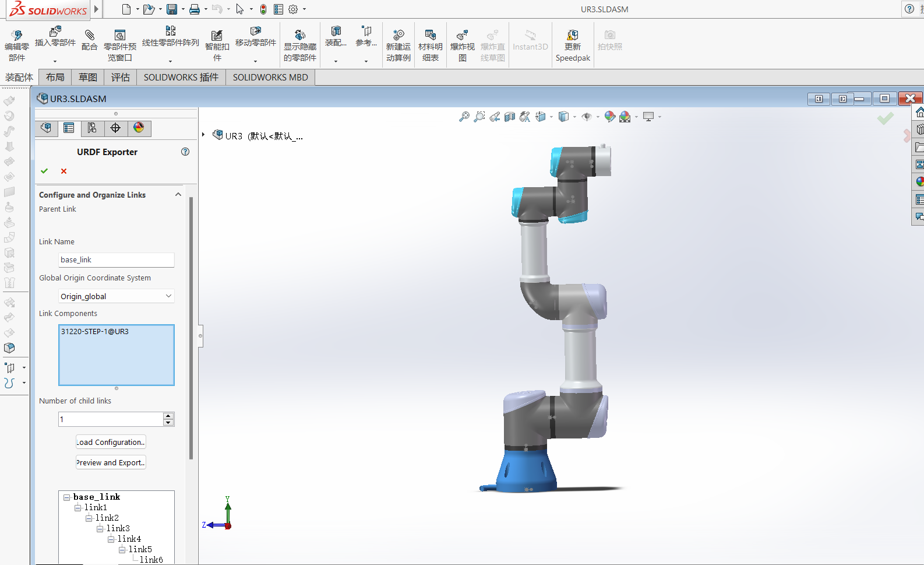Click the property panel vertical scrollbar
Viewport: 924px width, 565px height.
pyautogui.click(x=191, y=328)
